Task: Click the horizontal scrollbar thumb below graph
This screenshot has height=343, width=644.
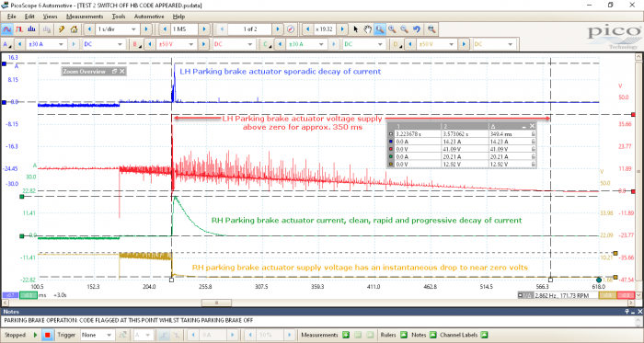Action: pyautogui.click(x=216, y=303)
